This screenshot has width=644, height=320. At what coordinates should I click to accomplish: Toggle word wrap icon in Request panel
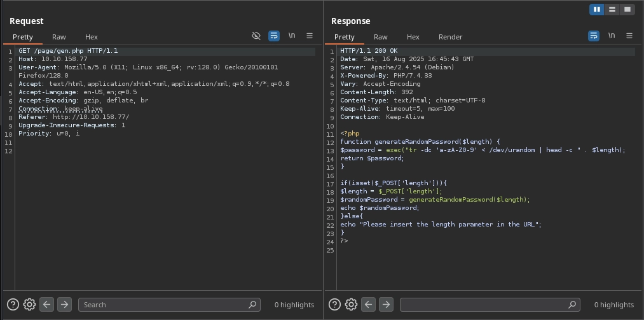click(273, 36)
